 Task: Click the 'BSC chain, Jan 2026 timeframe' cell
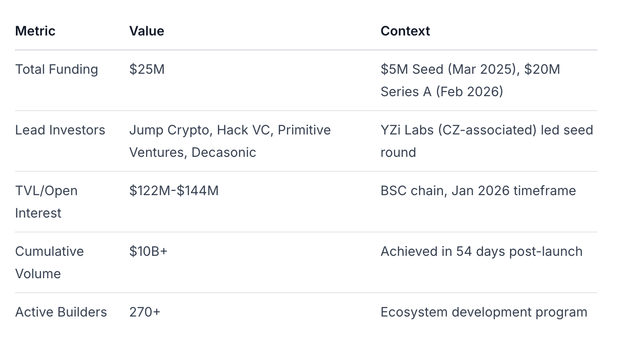point(478,191)
